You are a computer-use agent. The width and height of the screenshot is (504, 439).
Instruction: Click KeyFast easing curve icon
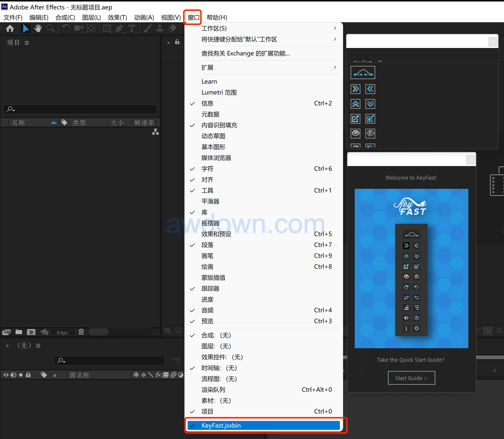pyautogui.click(x=363, y=73)
